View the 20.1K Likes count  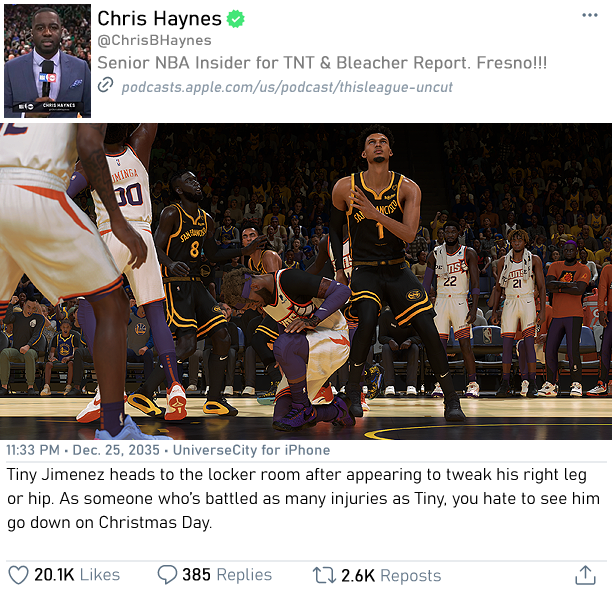click(x=77, y=575)
